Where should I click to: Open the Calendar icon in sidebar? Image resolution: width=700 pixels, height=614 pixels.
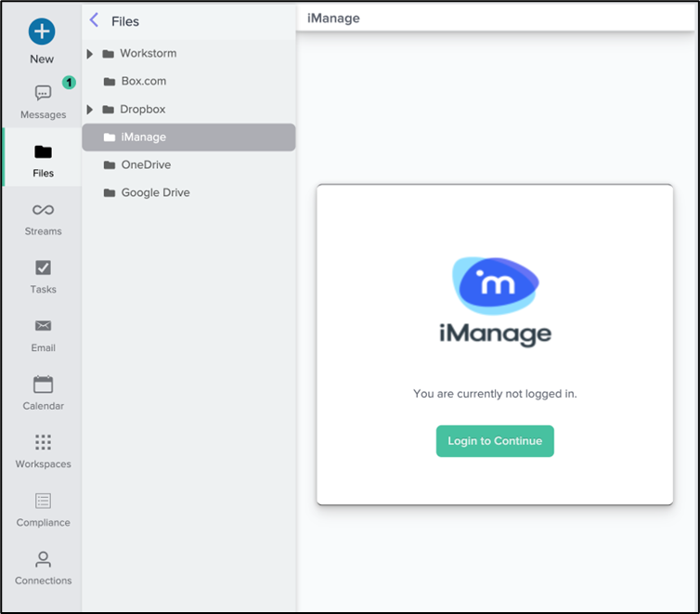point(43,384)
